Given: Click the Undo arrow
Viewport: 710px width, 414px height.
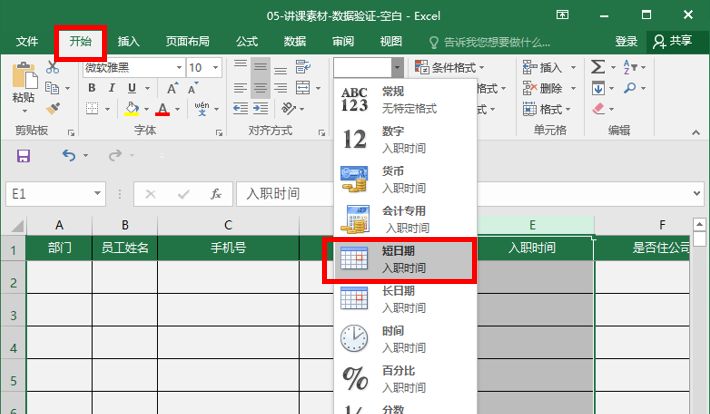Looking at the screenshot, I should [69, 156].
